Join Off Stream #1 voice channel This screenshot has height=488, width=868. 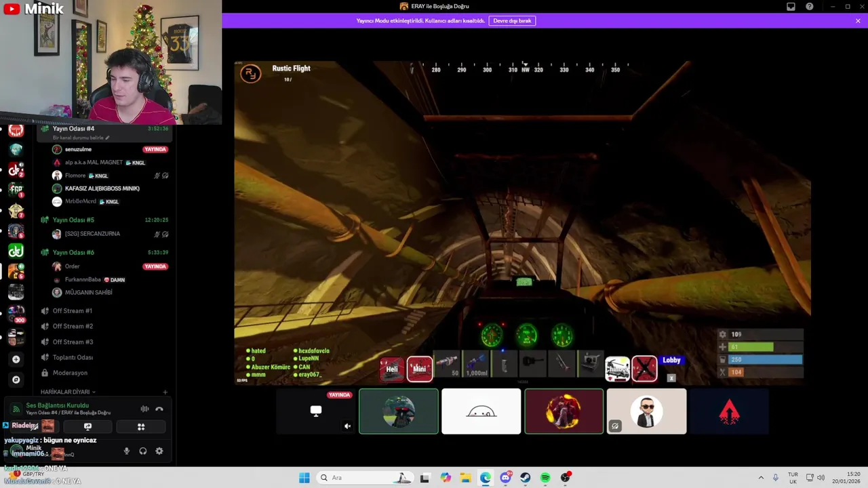click(72, 311)
